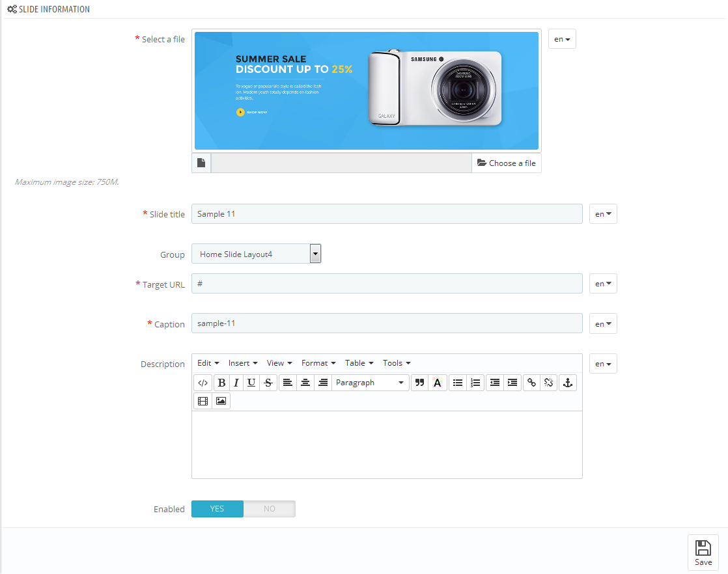
Task: Align description text right
Action: pyautogui.click(x=323, y=383)
